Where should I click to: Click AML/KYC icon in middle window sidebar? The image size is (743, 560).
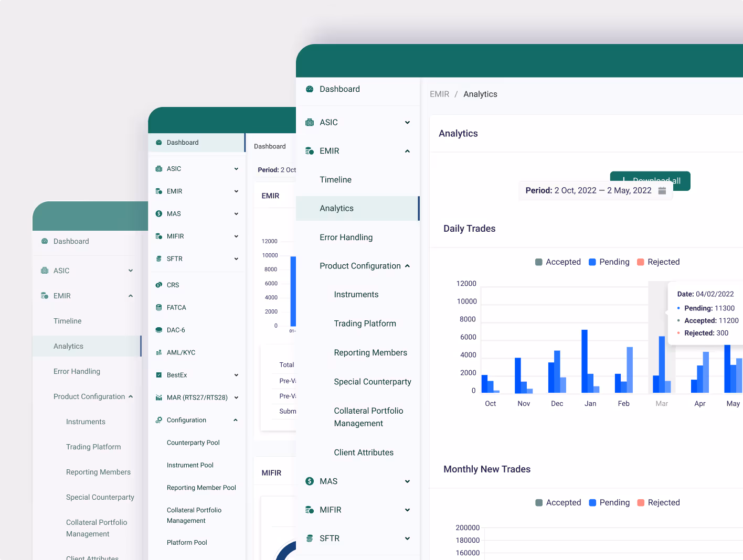pos(159,353)
